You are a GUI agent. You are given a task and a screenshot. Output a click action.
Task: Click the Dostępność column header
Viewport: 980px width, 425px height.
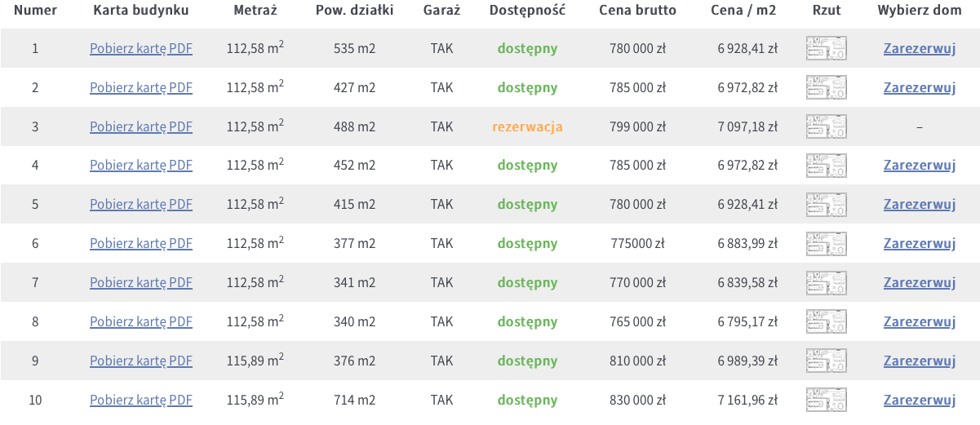(527, 11)
